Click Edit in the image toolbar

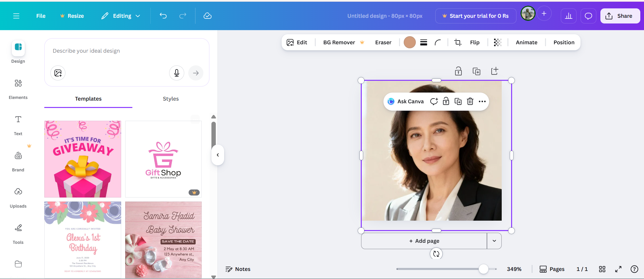[x=297, y=42]
